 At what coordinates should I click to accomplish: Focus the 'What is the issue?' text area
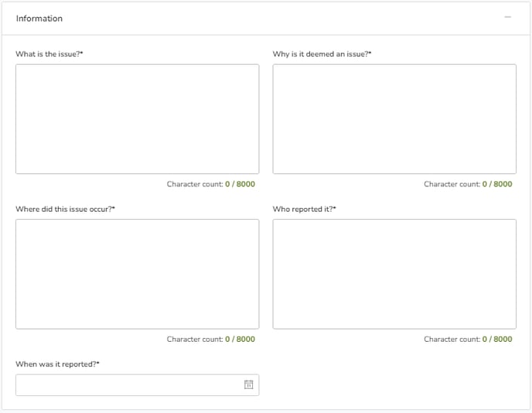pyautogui.click(x=137, y=119)
